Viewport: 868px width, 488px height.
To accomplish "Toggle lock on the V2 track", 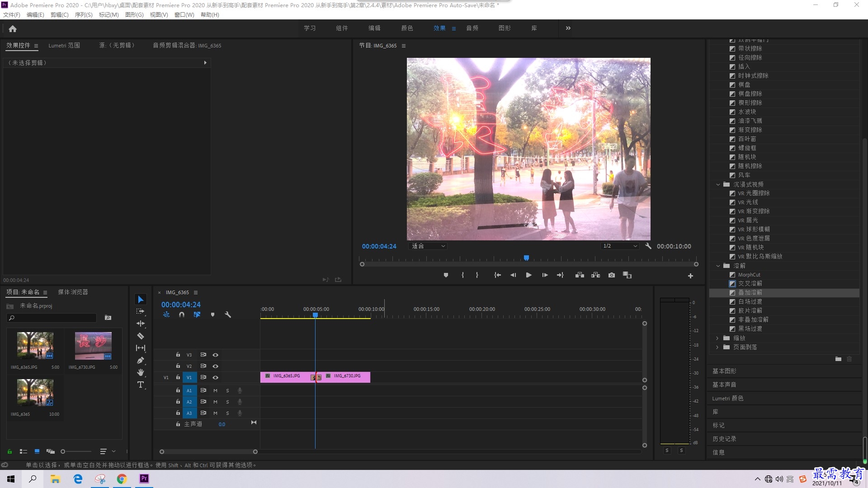I will pyautogui.click(x=178, y=366).
